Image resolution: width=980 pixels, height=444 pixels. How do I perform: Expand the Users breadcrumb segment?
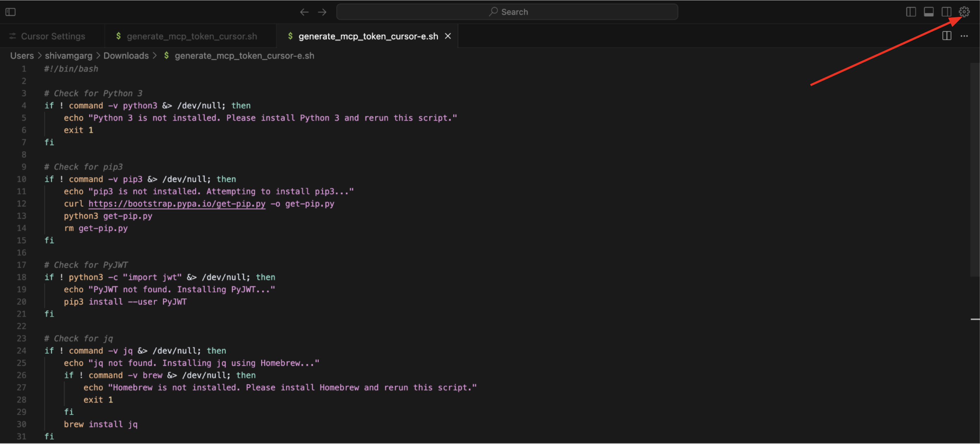click(x=22, y=56)
